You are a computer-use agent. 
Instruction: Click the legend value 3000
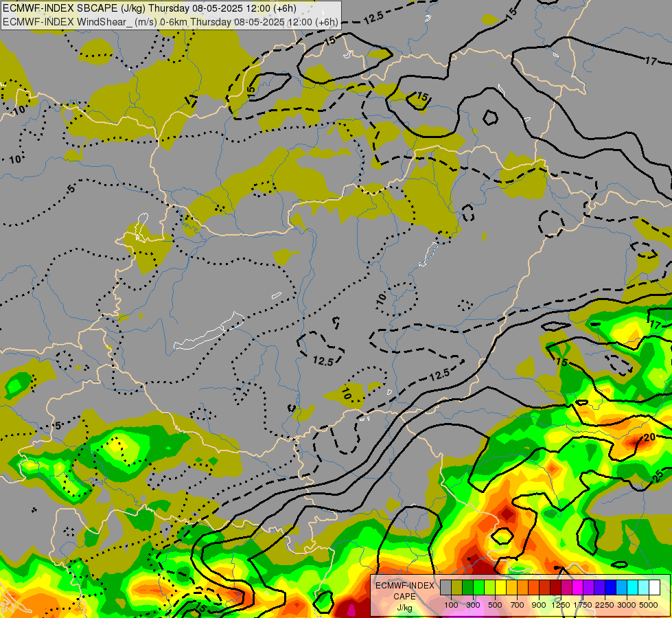point(627,605)
